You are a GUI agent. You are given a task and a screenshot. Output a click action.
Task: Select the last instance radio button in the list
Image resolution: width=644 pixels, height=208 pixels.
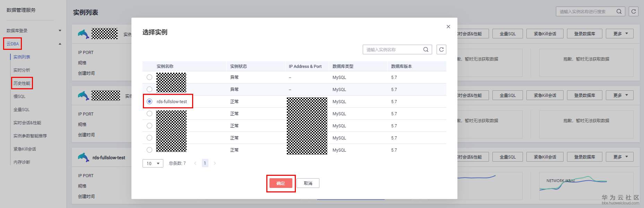(x=149, y=150)
